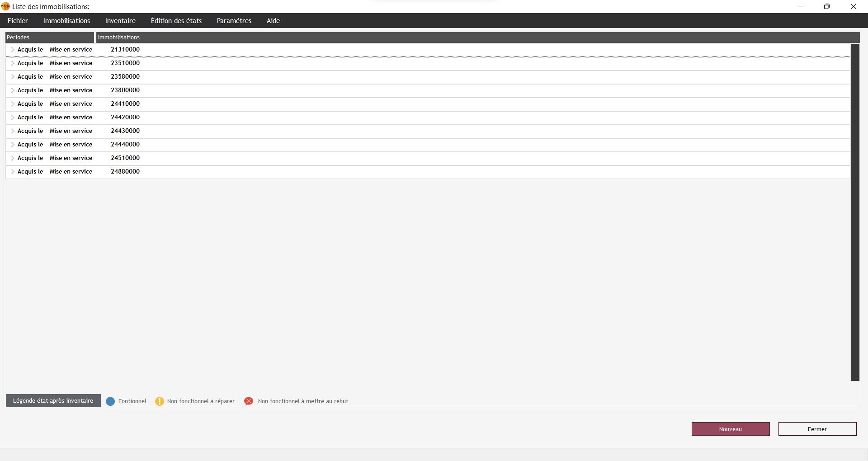Click the Nouveau button

tap(731, 429)
